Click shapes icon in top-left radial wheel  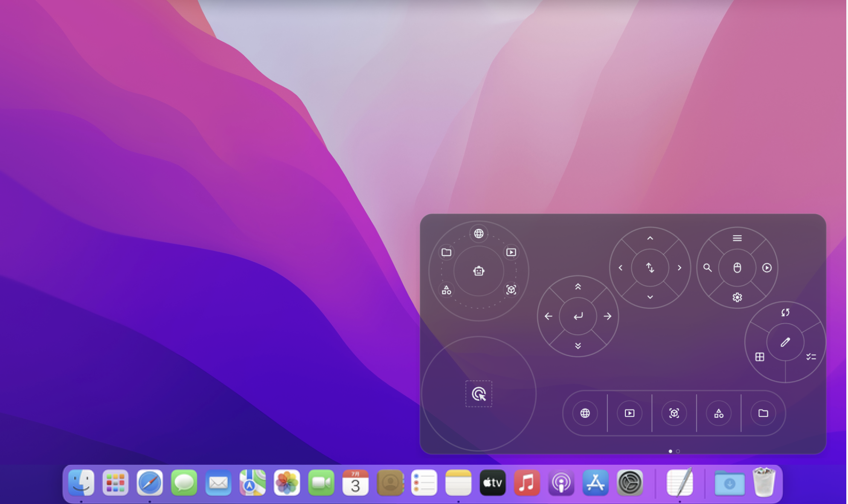[447, 290]
